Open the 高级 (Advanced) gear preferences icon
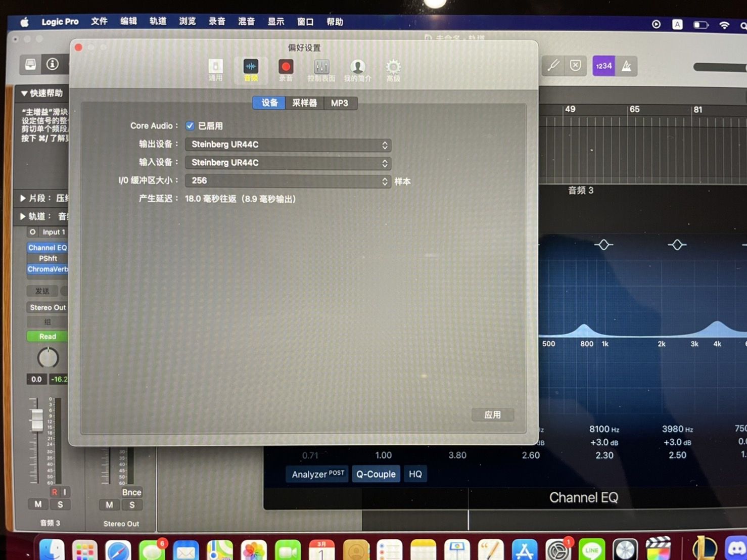This screenshot has height=560, width=747. 393,68
